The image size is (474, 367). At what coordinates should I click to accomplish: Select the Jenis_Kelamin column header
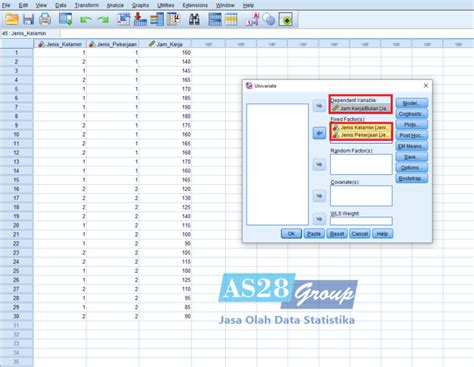[60, 44]
